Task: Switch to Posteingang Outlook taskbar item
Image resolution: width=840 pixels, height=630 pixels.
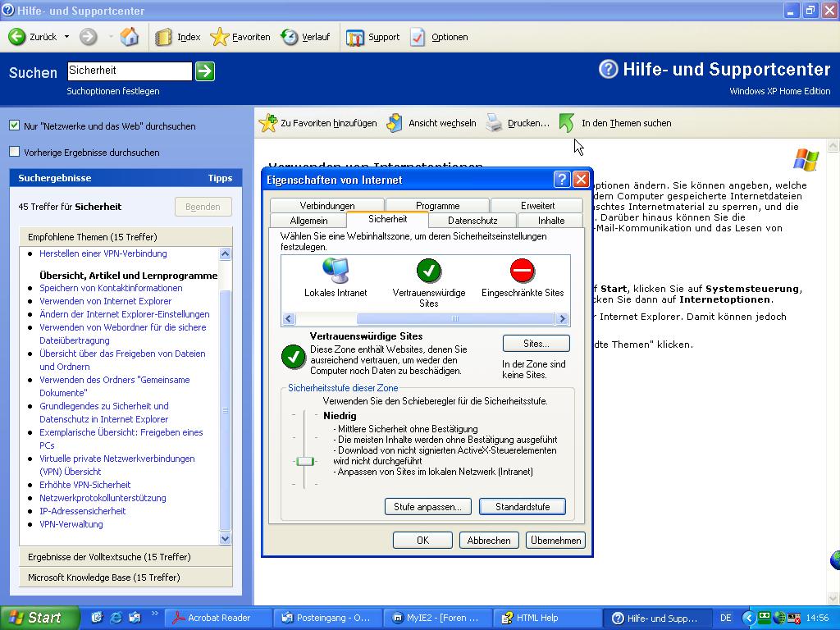Action: [x=328, y=618]
